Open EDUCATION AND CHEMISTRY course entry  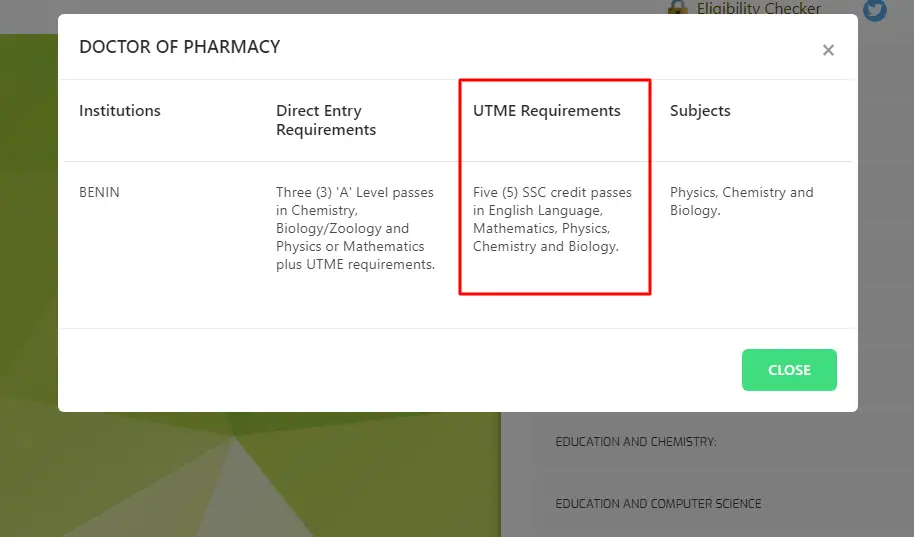tap(635, 441)
